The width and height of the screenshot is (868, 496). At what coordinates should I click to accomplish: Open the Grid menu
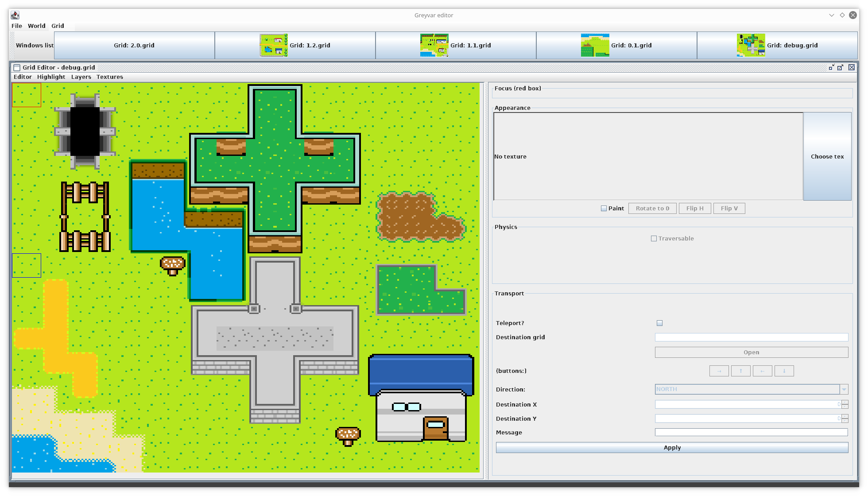point(58,26)
